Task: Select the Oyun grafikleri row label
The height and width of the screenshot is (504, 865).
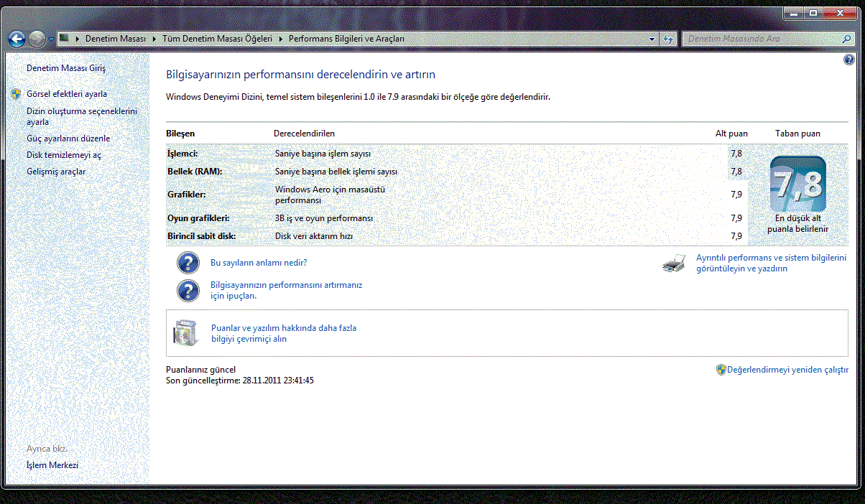Action: point(198,218)
